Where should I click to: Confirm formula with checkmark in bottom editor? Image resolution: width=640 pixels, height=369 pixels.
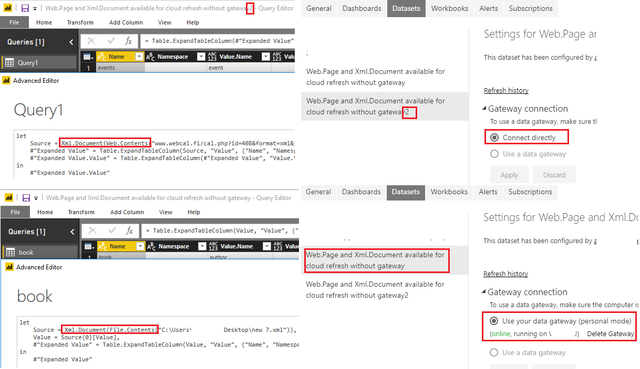pyautogui.click(x=112, y=230)
